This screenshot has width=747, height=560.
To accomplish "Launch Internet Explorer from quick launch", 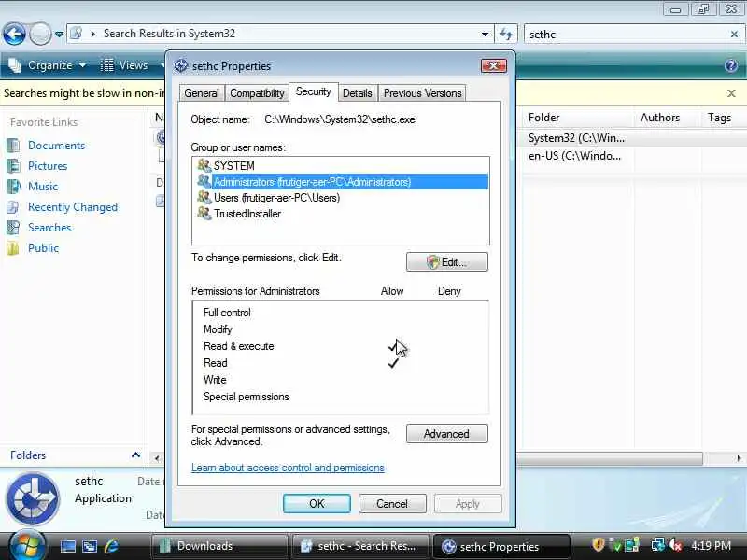I will 111,546.
